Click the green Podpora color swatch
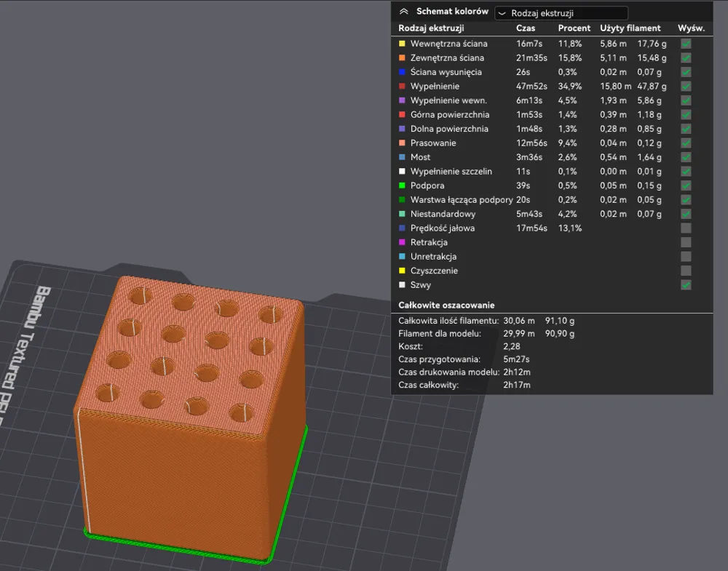The width and height of the screenshot is (728, 571). click(x=402, y=185)
